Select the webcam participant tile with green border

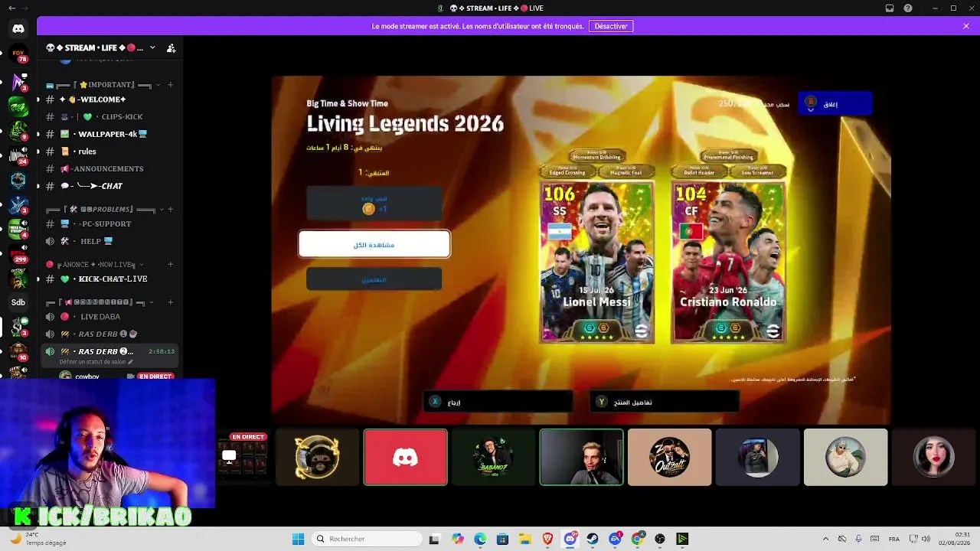582,457
